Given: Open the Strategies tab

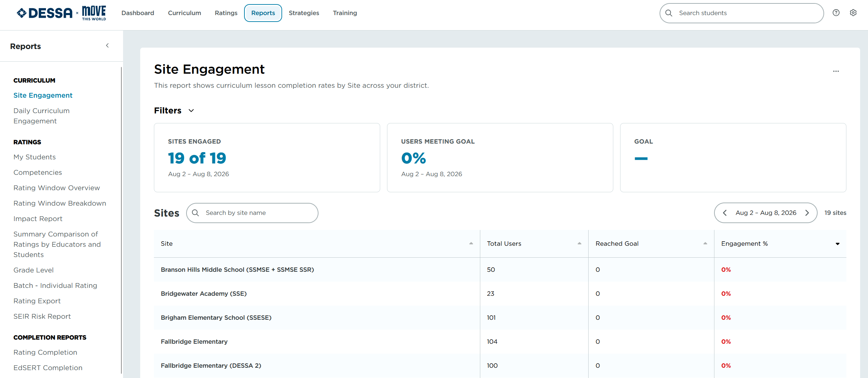Looking at the screenshot, I should [x=304, y=13].
